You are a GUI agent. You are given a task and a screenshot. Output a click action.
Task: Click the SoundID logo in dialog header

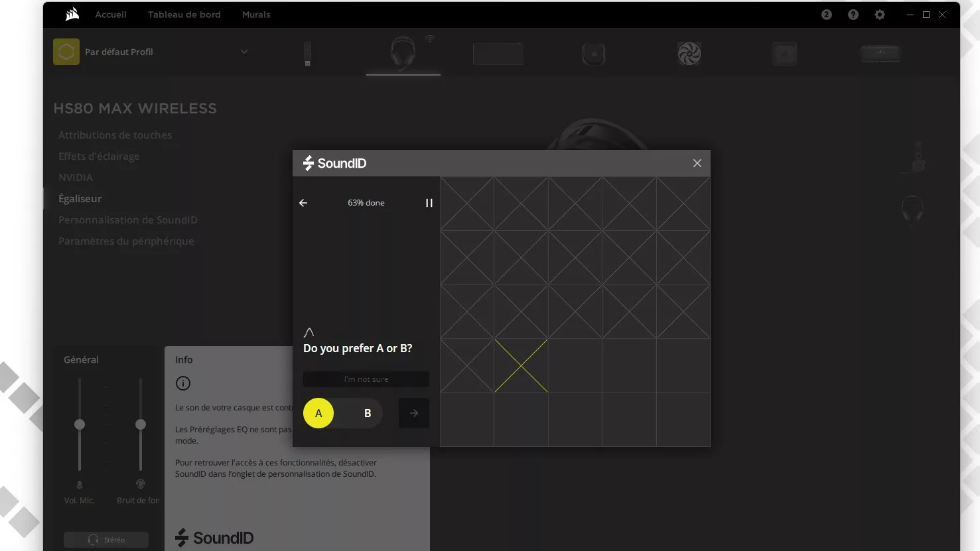point(334,163)
